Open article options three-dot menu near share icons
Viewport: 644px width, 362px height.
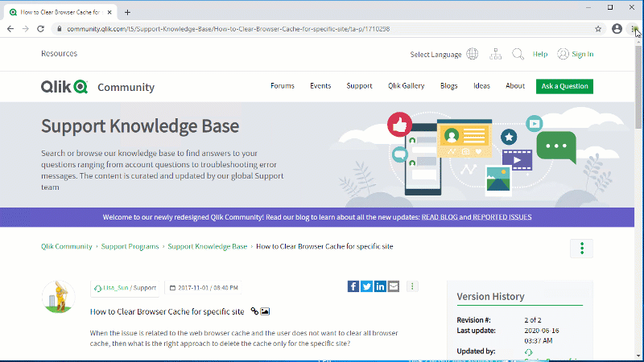[412, 286]
